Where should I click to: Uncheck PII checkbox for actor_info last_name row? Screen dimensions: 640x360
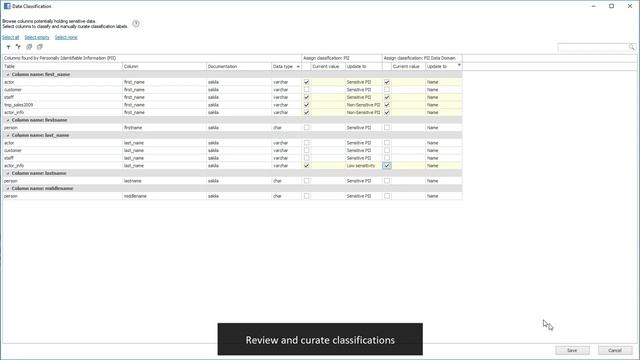[307, 166]
